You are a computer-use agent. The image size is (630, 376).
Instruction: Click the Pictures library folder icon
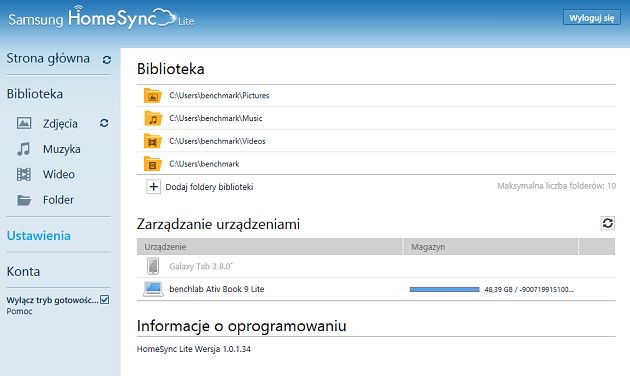click(153, 96)
